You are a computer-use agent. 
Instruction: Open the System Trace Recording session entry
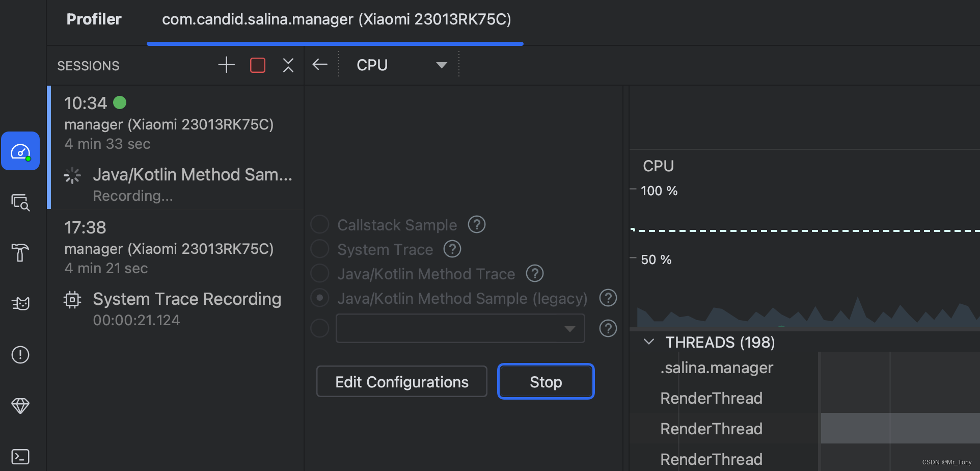(186, 299)
